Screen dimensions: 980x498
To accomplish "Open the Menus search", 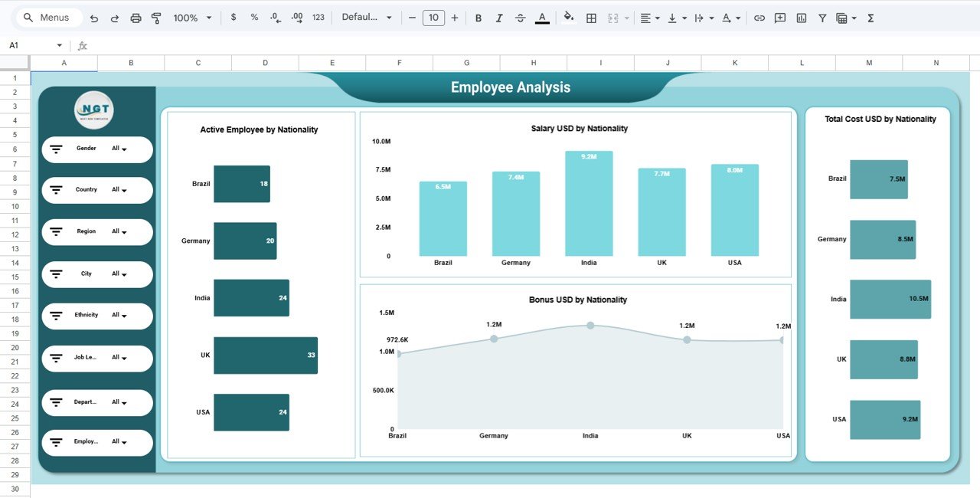I will click(48, 17).
